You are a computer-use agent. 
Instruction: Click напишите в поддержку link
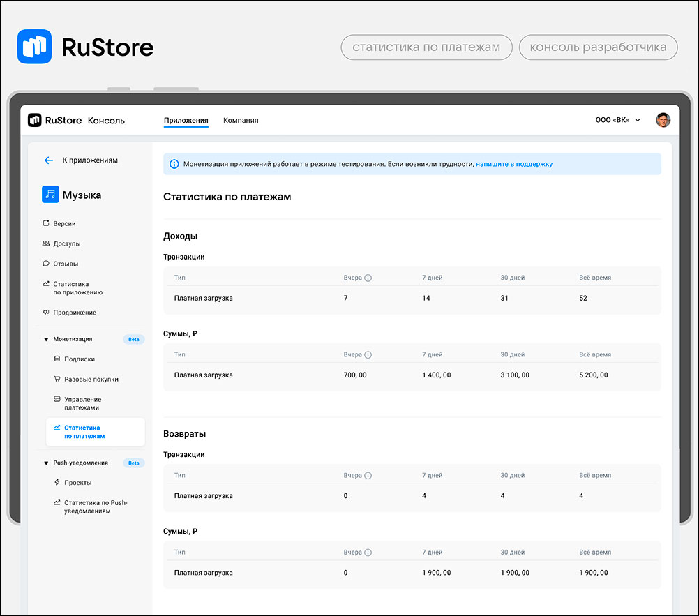pyautogui.click(x=514, y=165)
